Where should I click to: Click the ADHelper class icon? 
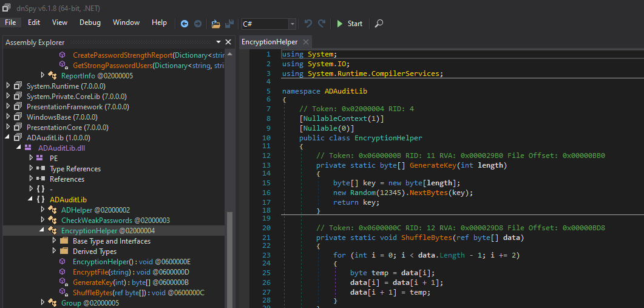[x=52, y=210]
